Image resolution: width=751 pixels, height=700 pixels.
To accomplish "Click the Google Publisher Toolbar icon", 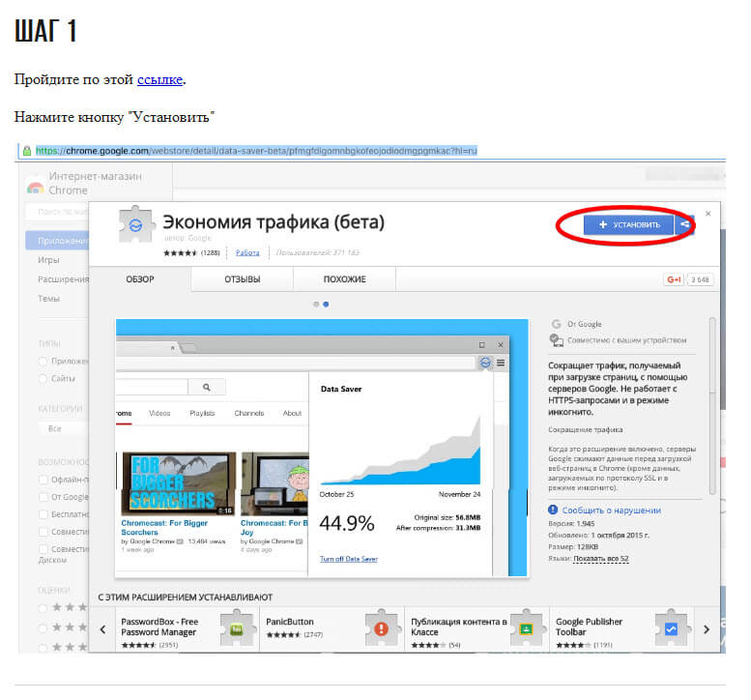I will click(672, 628).
